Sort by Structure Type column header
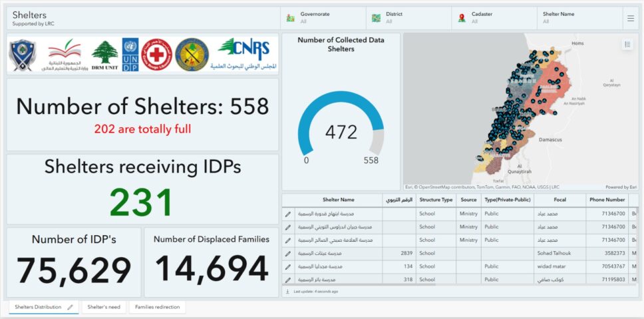Image resolution: width=644 pixels, height=319 pixels. [x=436, y=200]
